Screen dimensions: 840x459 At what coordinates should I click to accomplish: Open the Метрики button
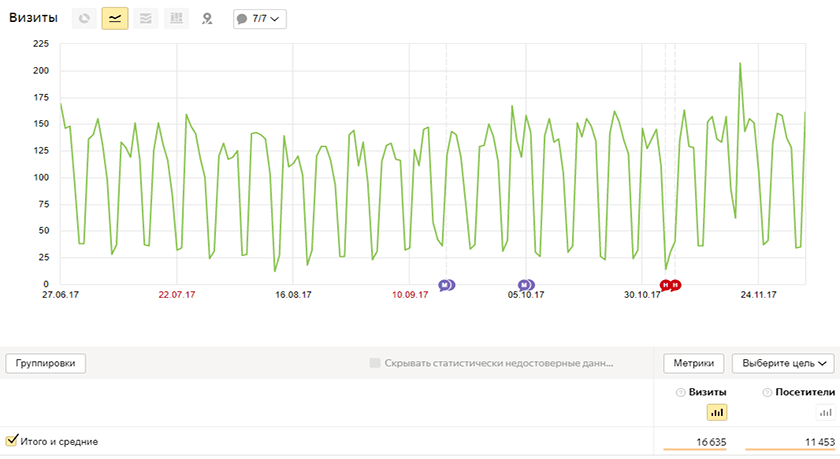click(x=693, y=363)
